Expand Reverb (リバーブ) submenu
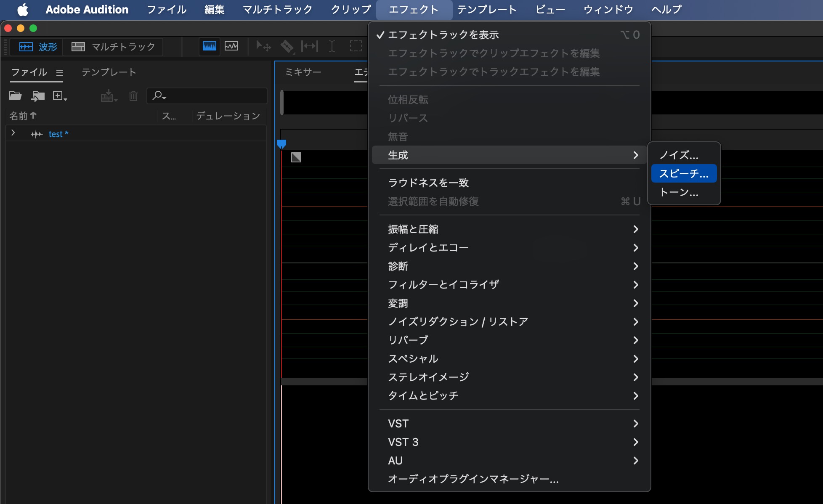The width and height of the screenshot is (823, 504). pyautogui.click(x=509, y=340)
